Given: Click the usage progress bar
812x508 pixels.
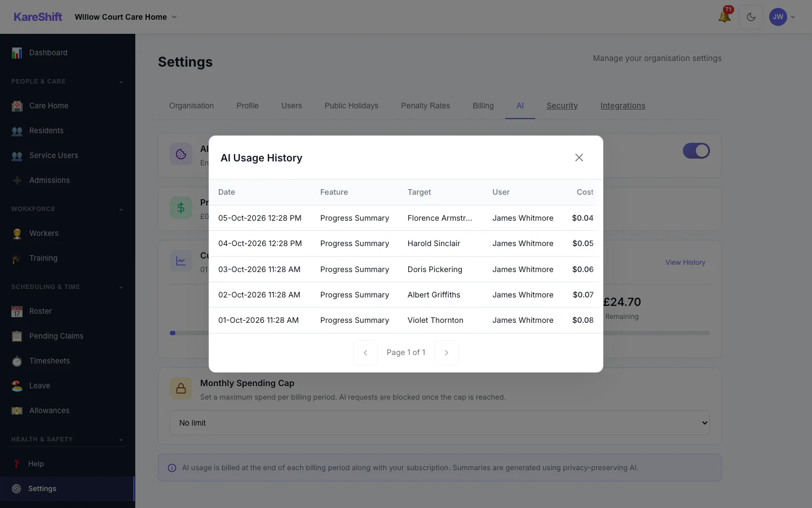Looking at the screenshot, I should pos(440,333).
